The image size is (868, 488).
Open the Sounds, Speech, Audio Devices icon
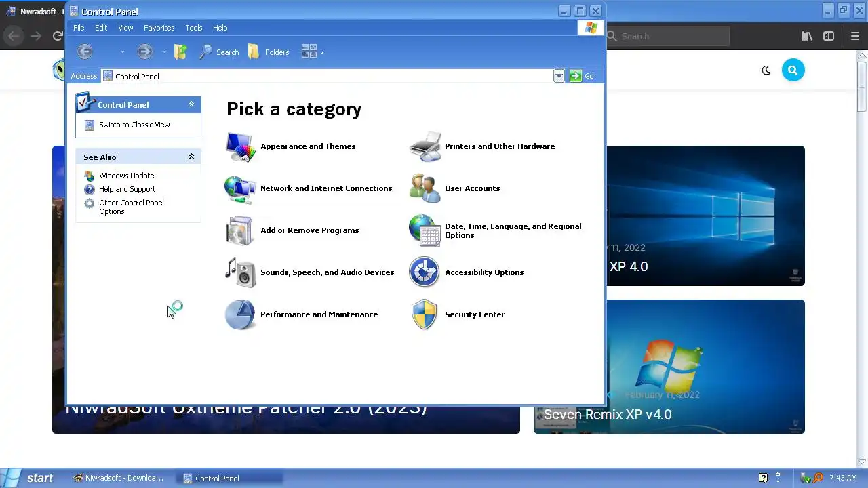240,273
